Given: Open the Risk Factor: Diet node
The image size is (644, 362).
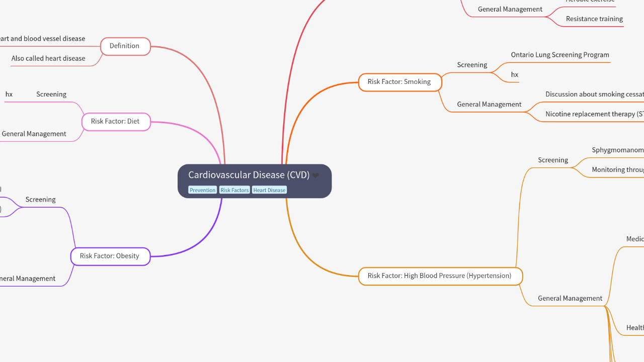Looking at the screenshot, I should (115, 121).
